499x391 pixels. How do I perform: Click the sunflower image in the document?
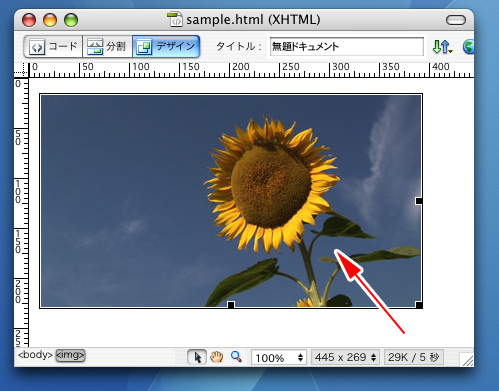point(231,201)
